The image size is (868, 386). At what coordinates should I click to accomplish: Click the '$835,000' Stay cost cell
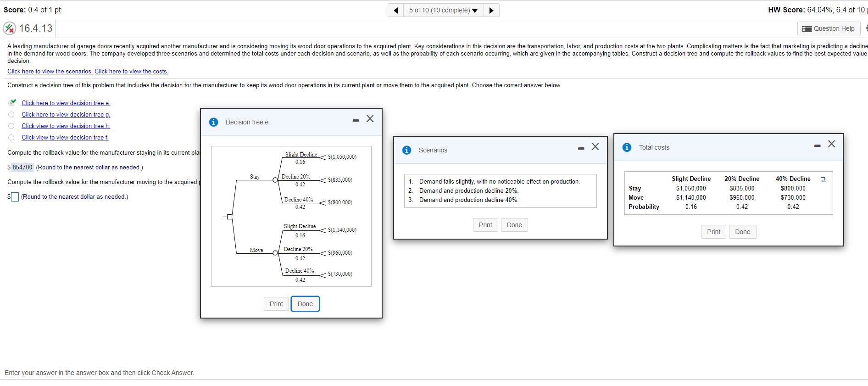[742, 188]
